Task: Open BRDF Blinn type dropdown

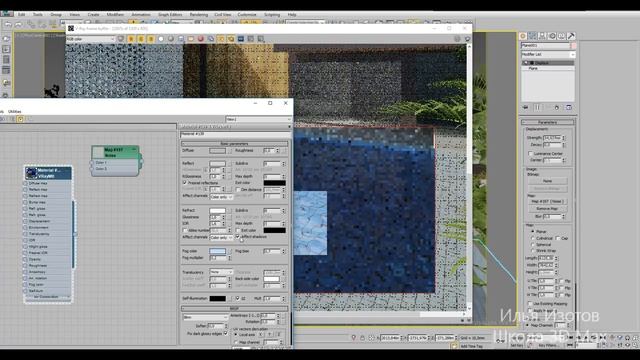Action: click(x=205, y=317)
